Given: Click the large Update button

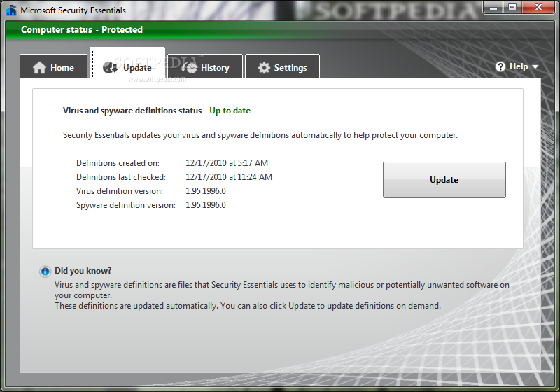Looking at the screenshot, I should pyautogui.click(x=444, y=180).
